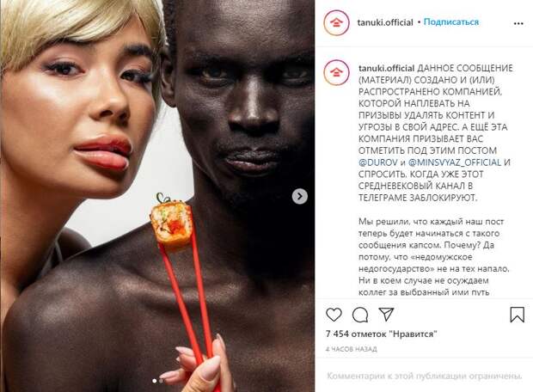
Task: Click the restricted comments notice text
Action: pos(424,376)
